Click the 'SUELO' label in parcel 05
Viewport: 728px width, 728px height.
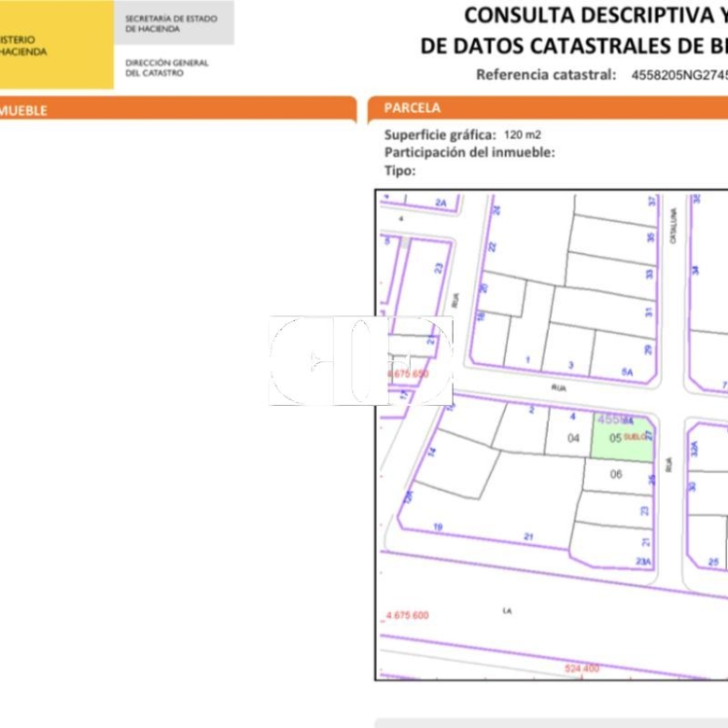[635, 437]
